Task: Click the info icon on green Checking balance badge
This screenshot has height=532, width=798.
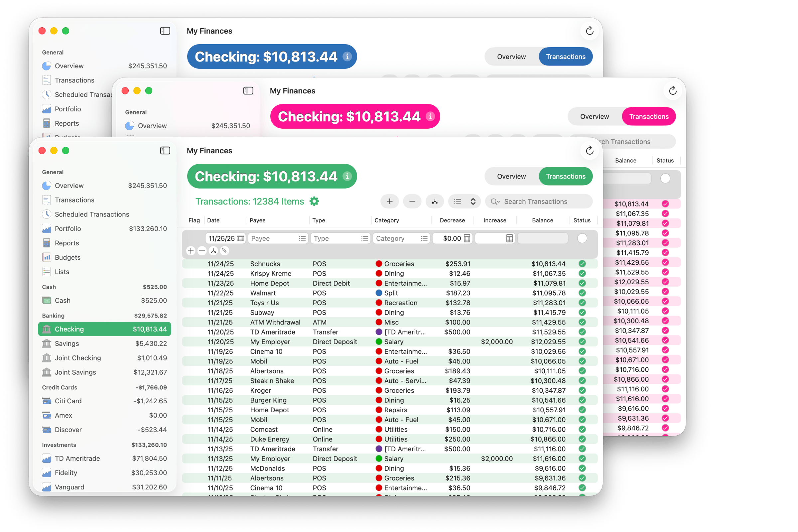Action: coord(347,176)
